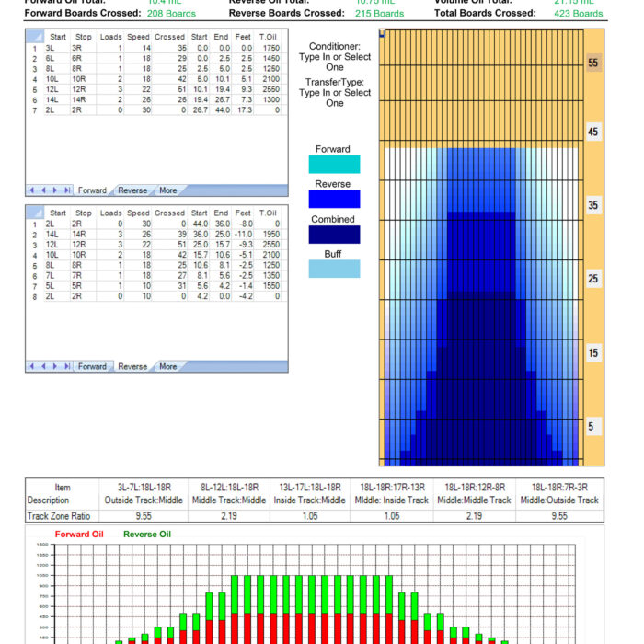Switch to Reverse tab in the upper table
This screenshot has height=644, width=644.
click(132, 190)
